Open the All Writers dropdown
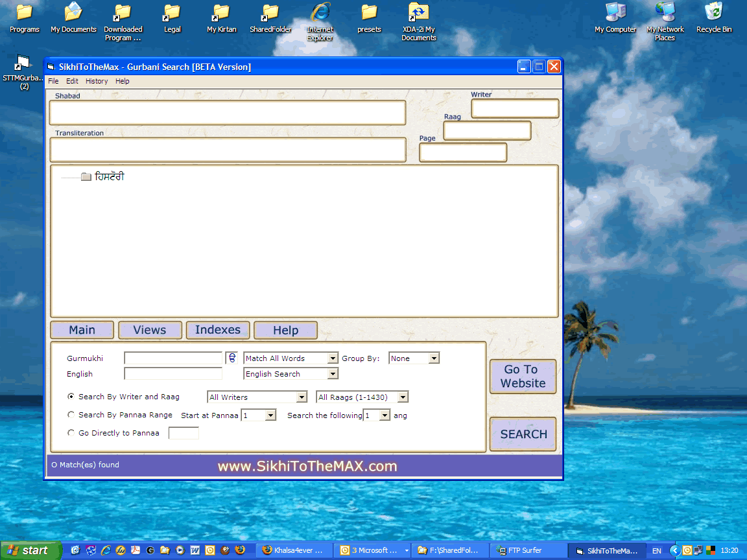The image size is (747, 560). [302, 397]
